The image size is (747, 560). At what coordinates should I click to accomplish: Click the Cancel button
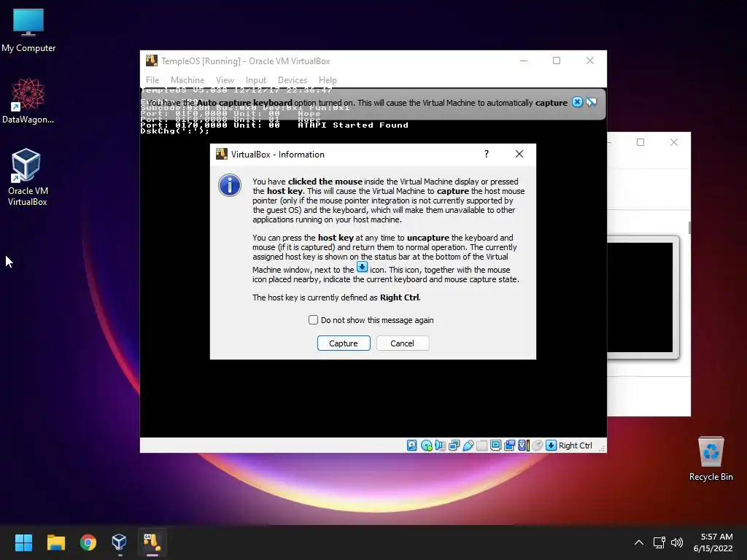click(402, 343)
